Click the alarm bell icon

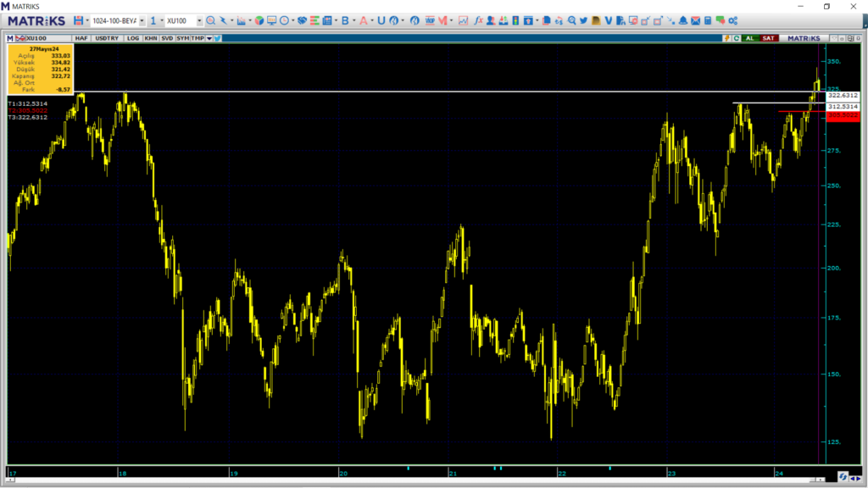pos(682,20)
